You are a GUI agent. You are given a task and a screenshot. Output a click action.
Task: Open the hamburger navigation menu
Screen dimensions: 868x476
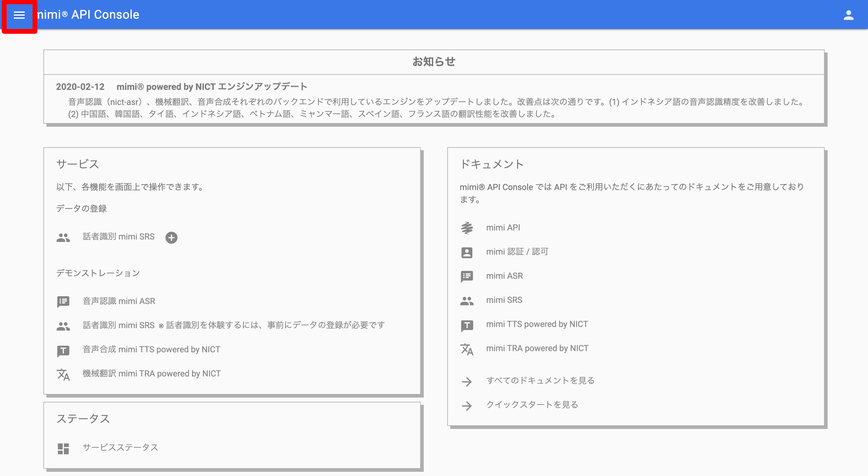pos(19,15)
